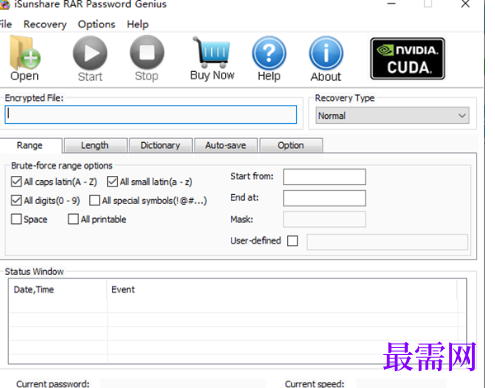This screenshot has height=388, width=495.
Task: Click the NVIDIA CUDA badge
Action: pos(407,59)
